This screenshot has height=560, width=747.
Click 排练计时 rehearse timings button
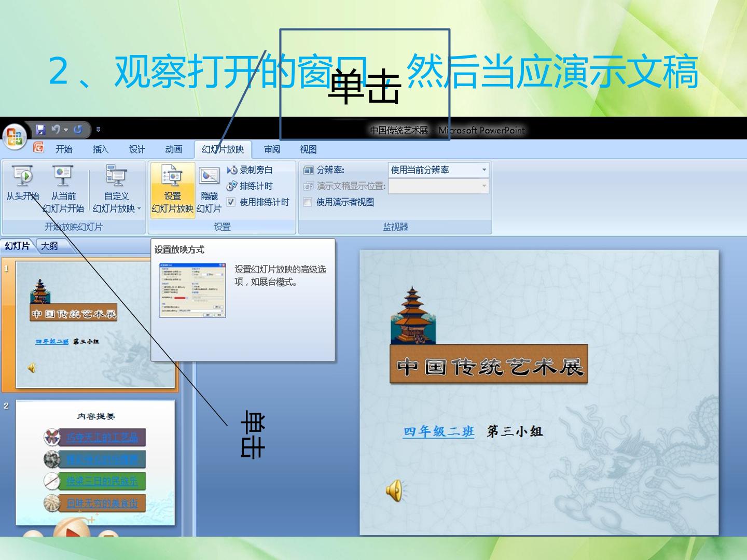(x=250, y=186)
